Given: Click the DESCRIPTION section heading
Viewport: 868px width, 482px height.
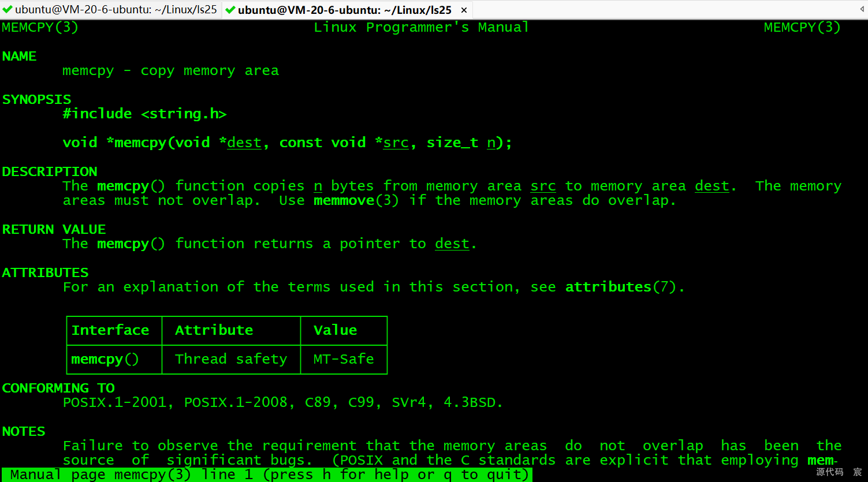Looking at the screenshot, I should click(x=50, y=171).
